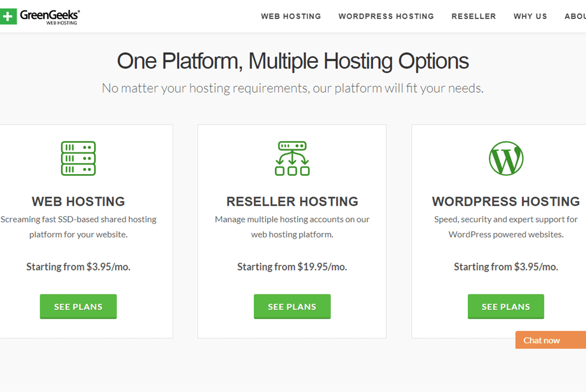Click the WordPress logo icon
Image resolution: width=586 pixels, height=392 pixels.
coord(506,158)
